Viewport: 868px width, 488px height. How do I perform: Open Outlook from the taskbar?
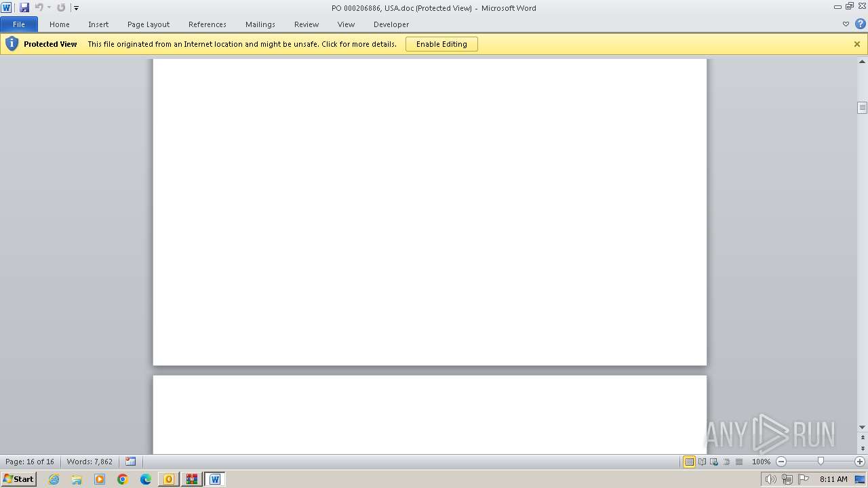169,479
